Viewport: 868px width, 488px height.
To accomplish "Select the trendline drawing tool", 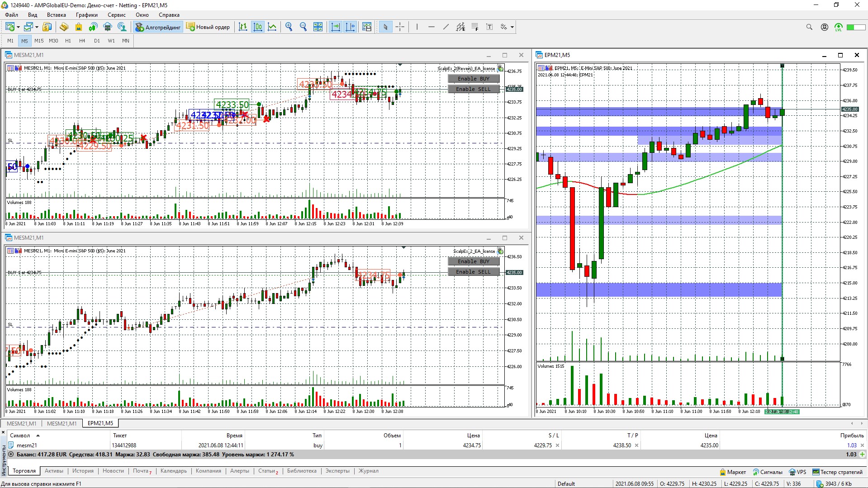I will click(446, 27).
